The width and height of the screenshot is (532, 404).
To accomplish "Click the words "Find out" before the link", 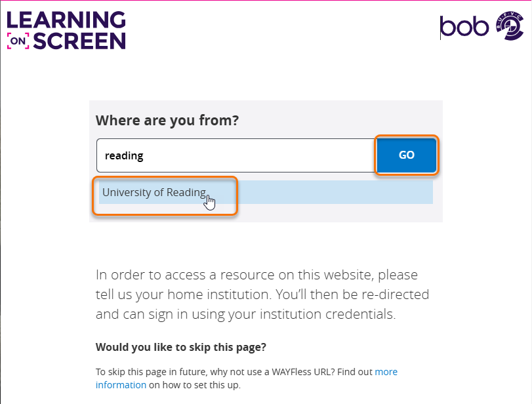I will pos(354,372).
